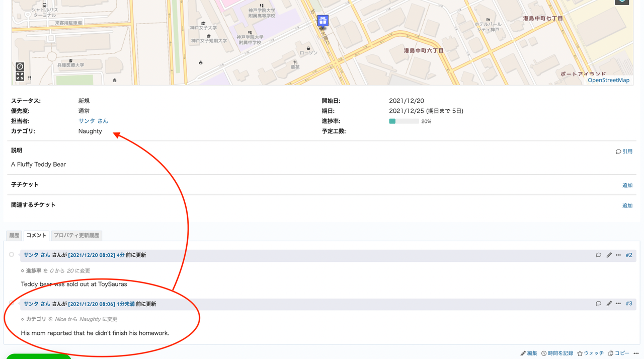This screenshot has height=359, width=644.
Task: Switch to the 履歴 tab
Action: [14, 235]
